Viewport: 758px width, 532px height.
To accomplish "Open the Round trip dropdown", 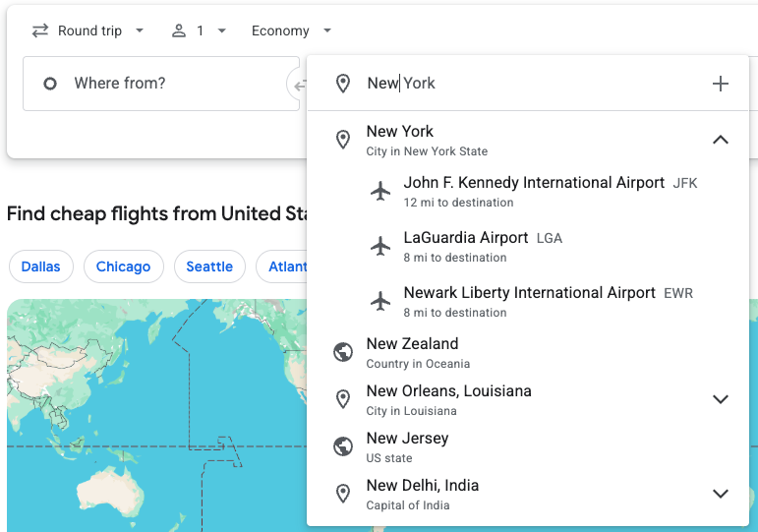I will coord(87,30).
